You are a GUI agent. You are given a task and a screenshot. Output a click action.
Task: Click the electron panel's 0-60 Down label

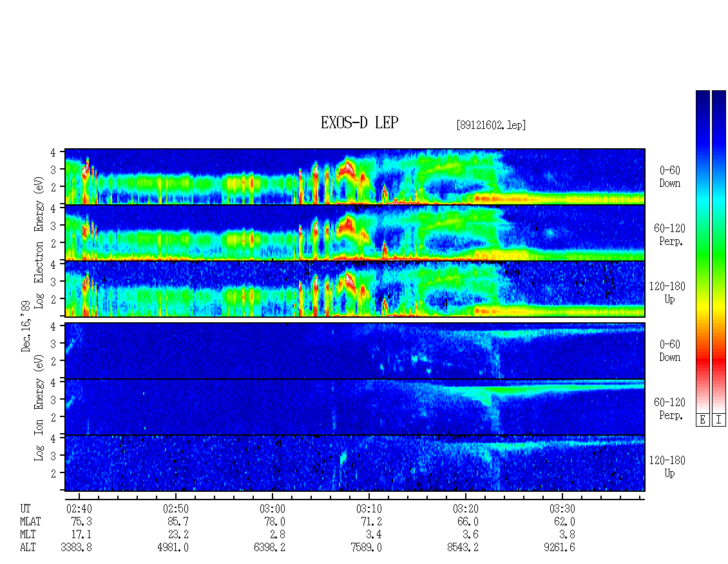pos(669,177)
